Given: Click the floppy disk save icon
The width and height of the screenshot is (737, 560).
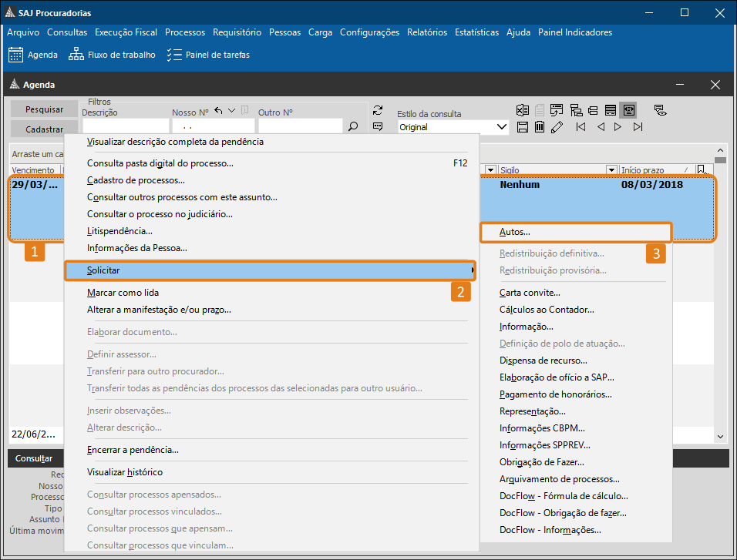Looking at the screenshot, I should click(523, 127).
